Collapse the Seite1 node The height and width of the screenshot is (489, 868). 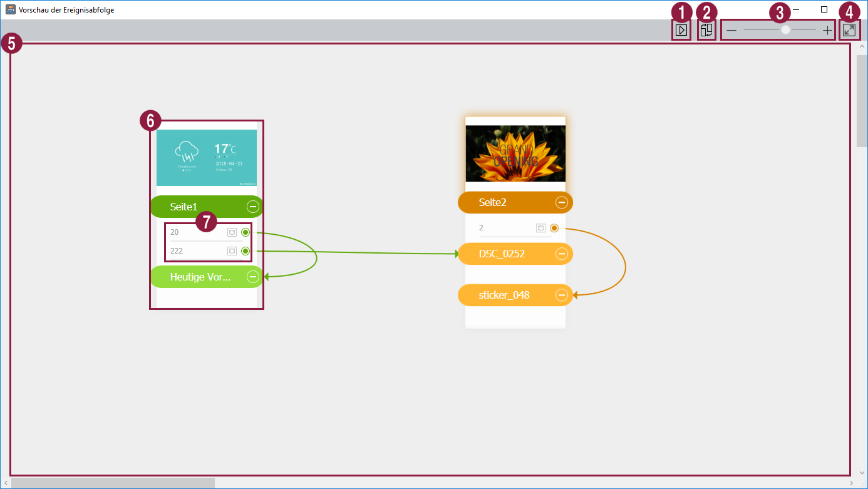click(x=252, y=206)
